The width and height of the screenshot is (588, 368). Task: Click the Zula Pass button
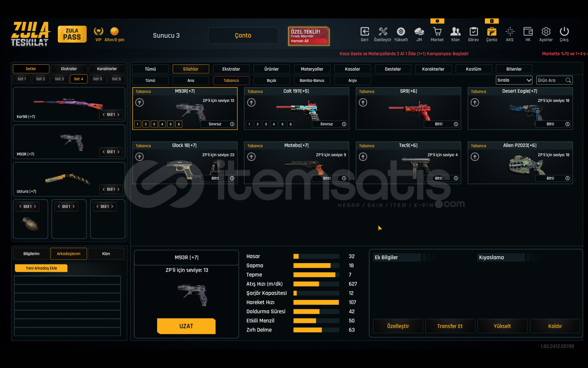(72, 34)
